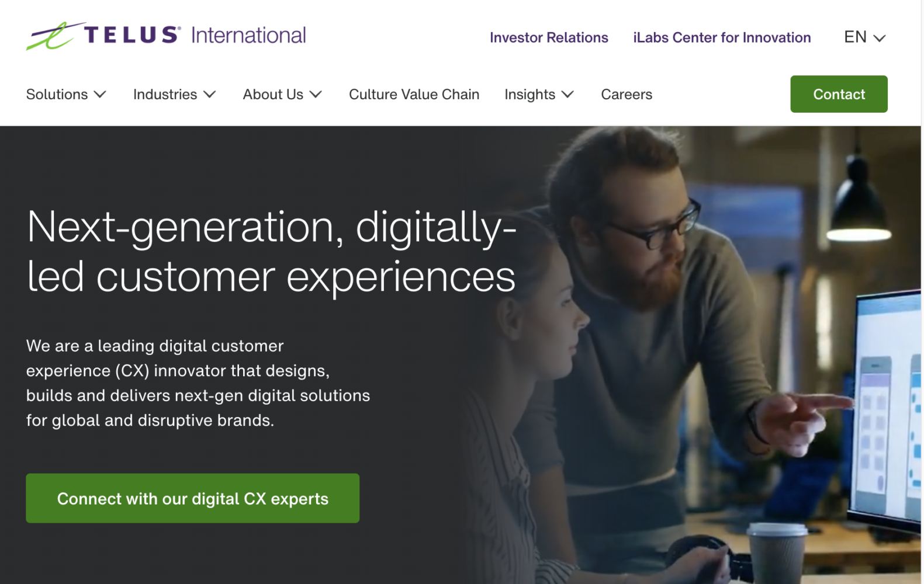Screen dimensions: 924x584
Task: Expand the Industries menu
Action: tap(165, 94)
